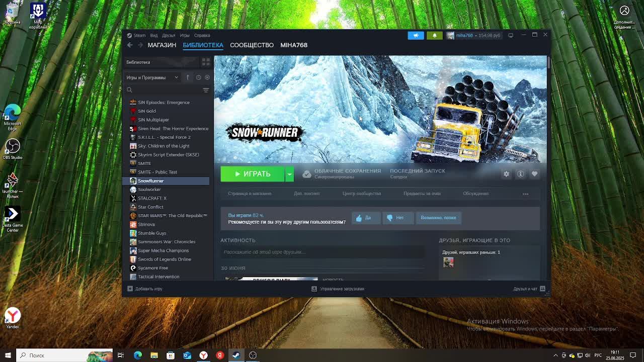Open Task View on the taskbar
The image size is (644, 362).
tap(121, 355)
